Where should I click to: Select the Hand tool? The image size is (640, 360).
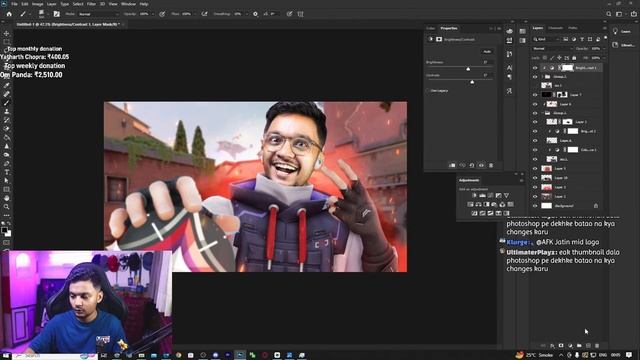tap(6, 198)
